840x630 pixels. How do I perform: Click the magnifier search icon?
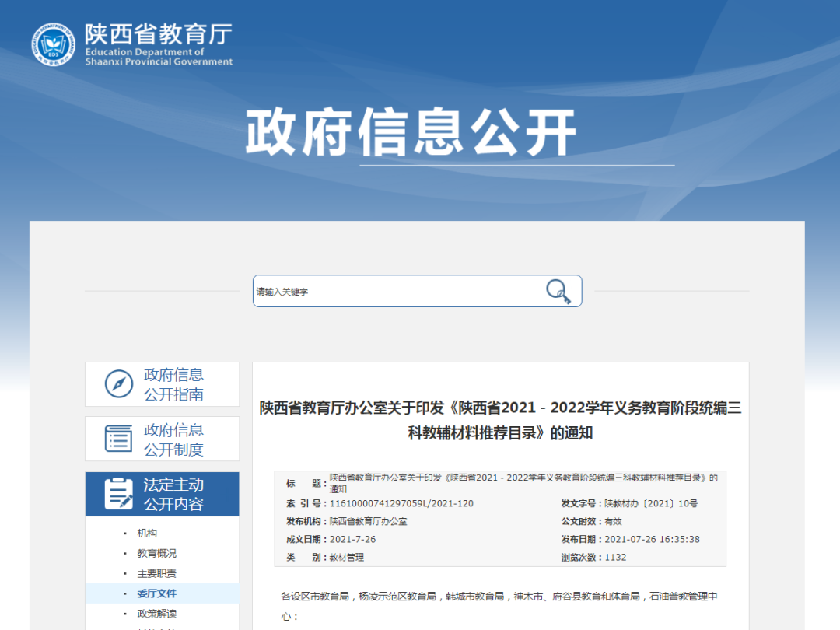(558, 292)
